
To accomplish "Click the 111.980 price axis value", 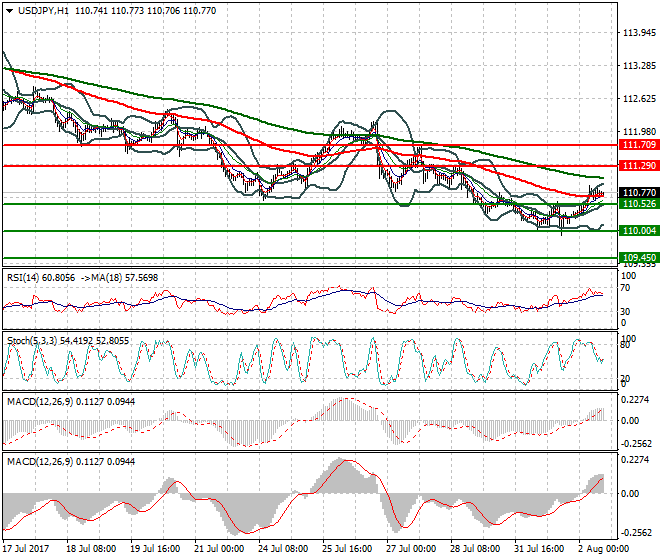I will coord(639,132).
